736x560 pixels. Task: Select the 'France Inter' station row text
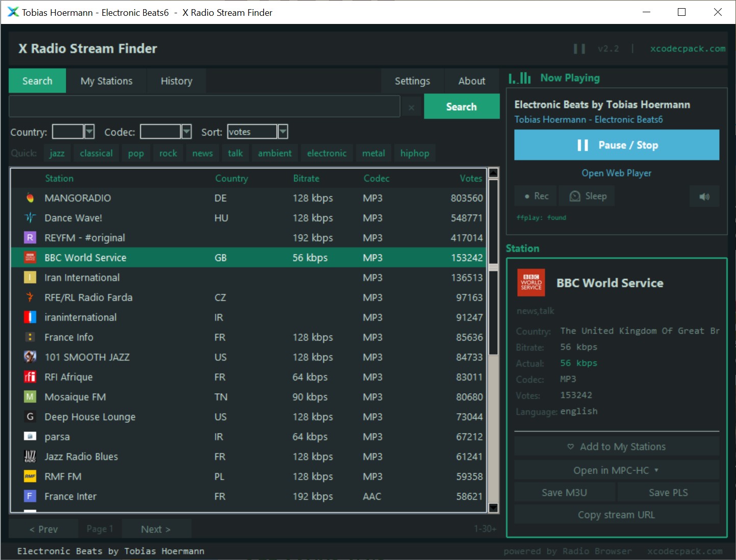coord(70,496)
